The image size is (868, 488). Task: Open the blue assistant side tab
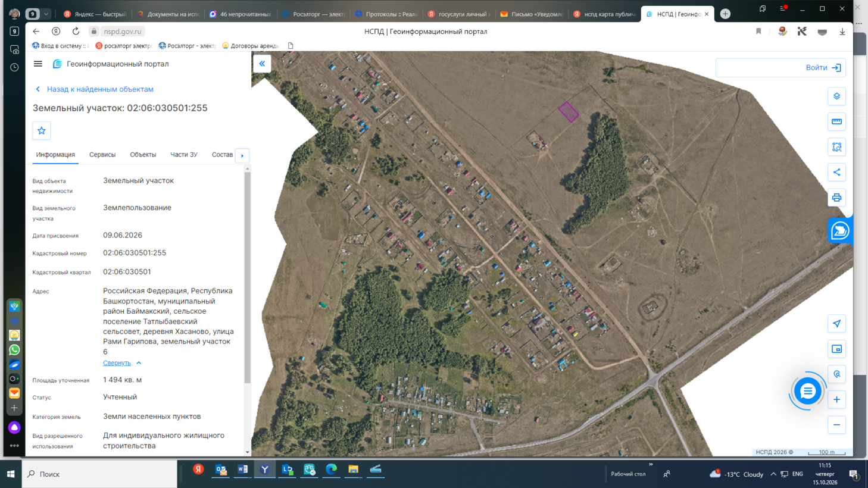tap(840, 230)
